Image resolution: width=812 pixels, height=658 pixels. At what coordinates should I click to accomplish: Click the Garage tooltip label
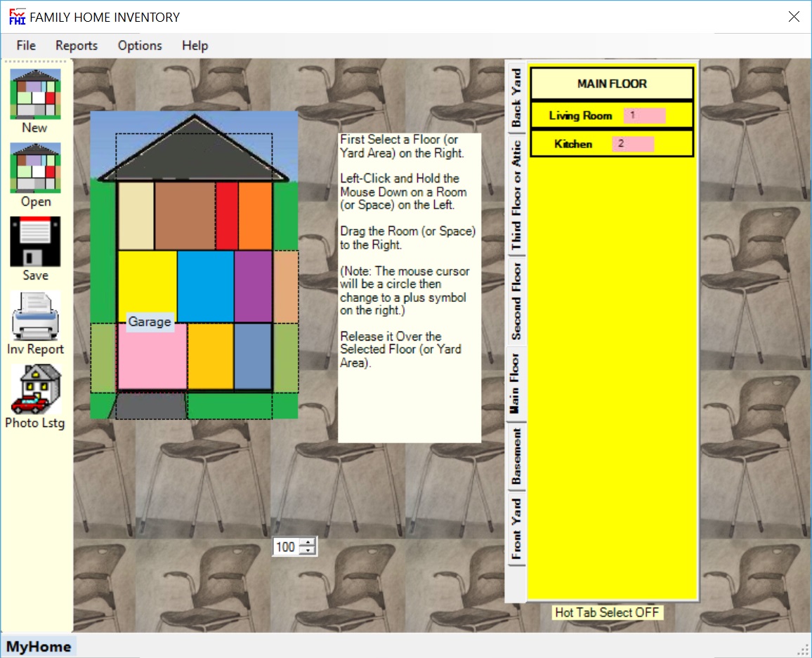coord(150,322)
